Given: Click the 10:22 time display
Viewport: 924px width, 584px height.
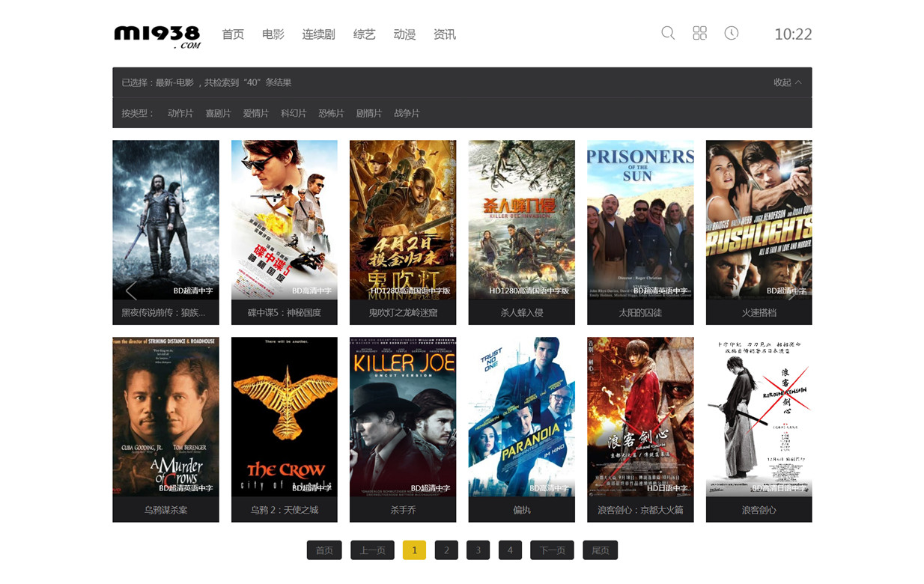Looking at the screenshot, I should (793, 34).
